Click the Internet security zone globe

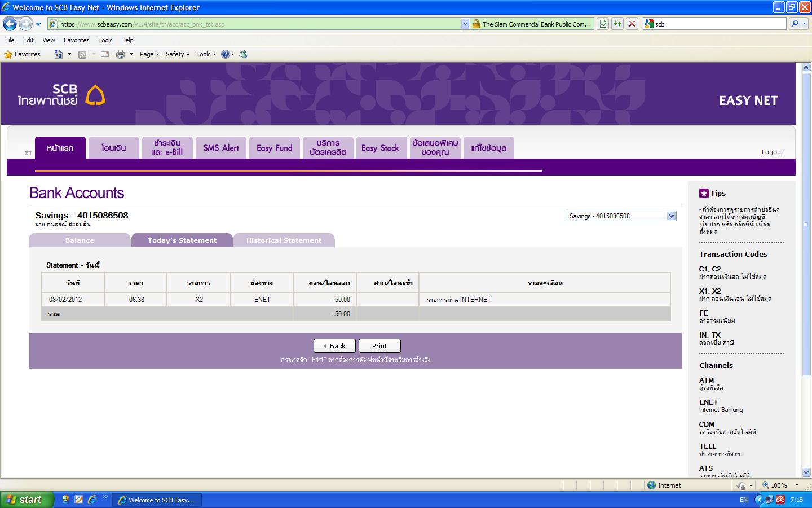pos(652,485)
